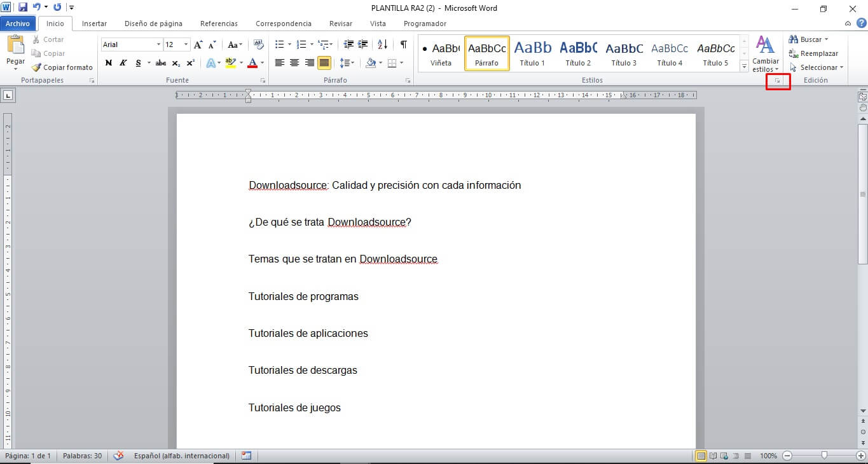Apply yellow text highlight color

click(230, 63)
